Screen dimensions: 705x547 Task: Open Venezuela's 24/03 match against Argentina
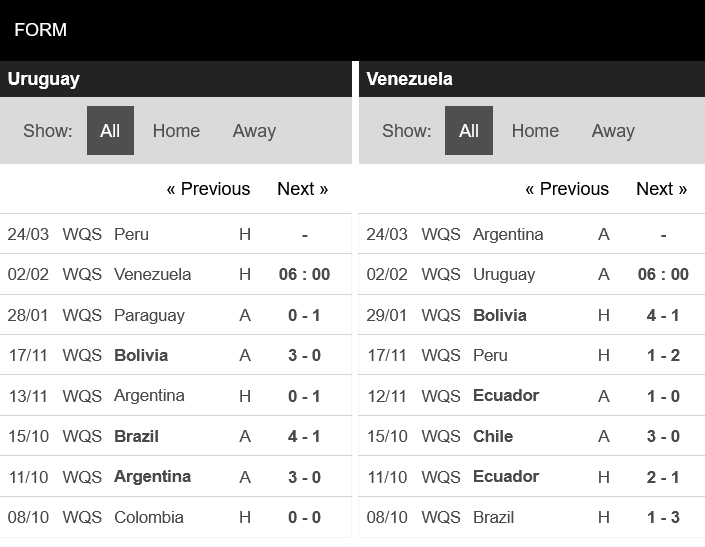(x=508, y=234)
